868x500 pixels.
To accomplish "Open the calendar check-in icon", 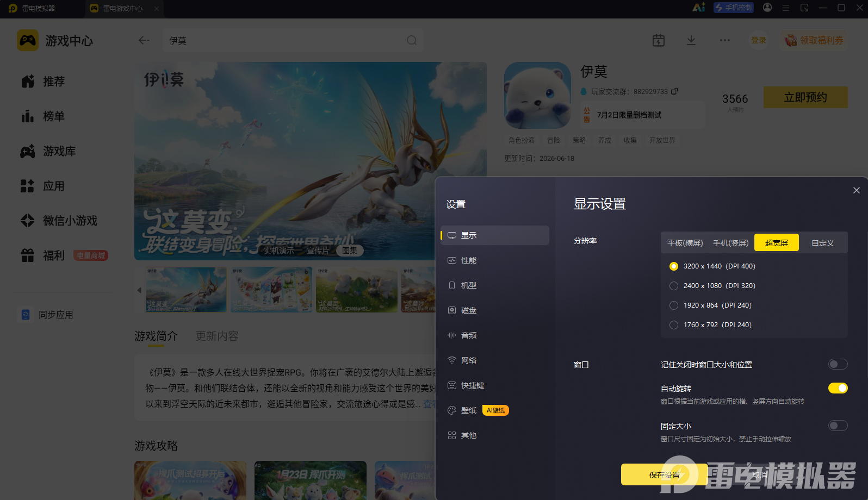I will click(x=659, y=40).
